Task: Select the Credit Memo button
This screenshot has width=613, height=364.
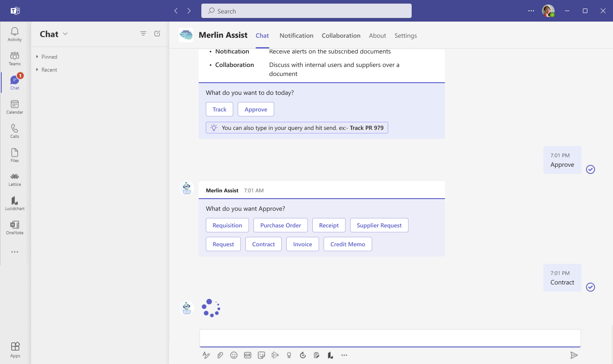Action: click(348, 244)
